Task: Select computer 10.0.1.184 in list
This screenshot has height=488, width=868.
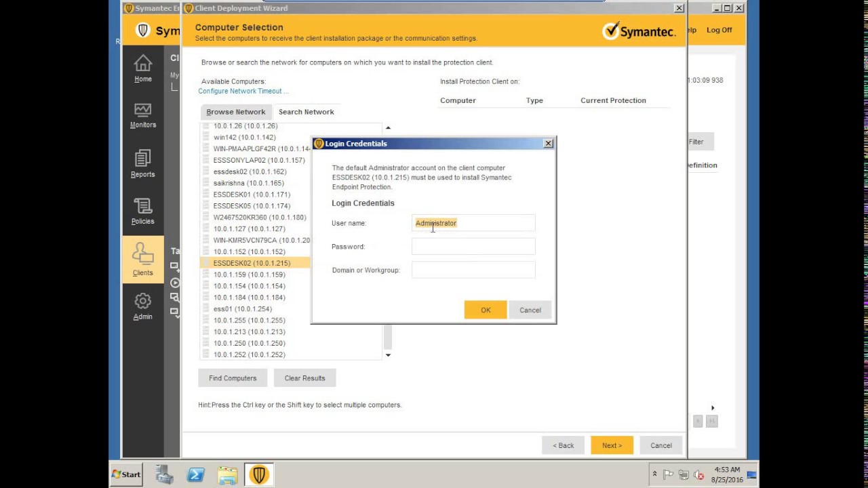Action: (x=249, y=298)
